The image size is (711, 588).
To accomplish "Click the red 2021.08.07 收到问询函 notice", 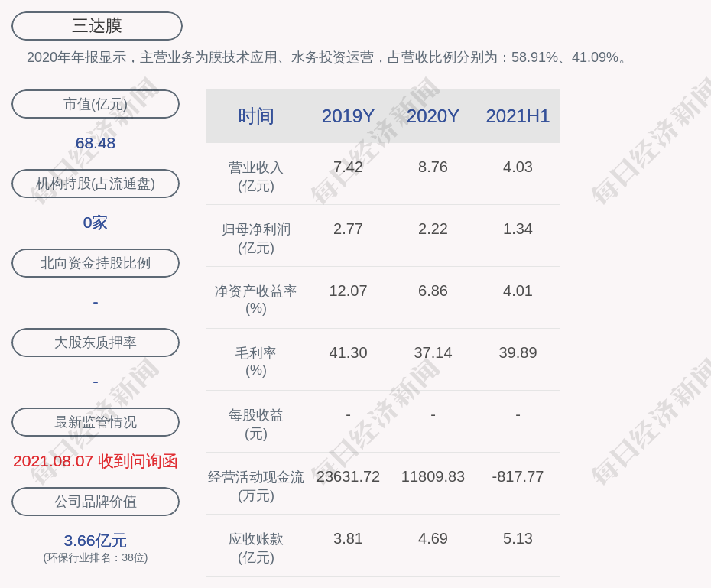I will point(96,461).
